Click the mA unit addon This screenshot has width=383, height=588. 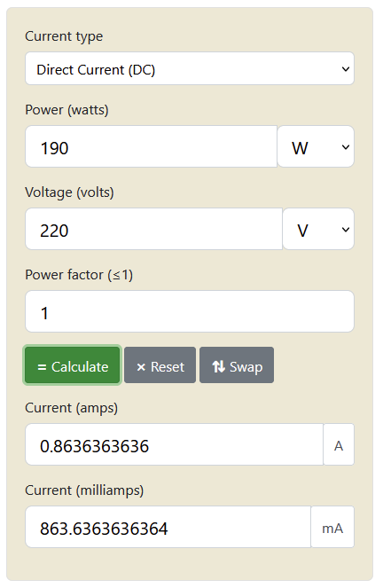pos(332,527)
